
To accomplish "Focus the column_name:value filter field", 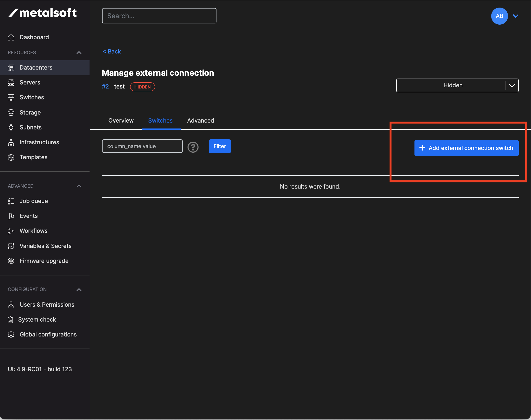I will [142, 146].
